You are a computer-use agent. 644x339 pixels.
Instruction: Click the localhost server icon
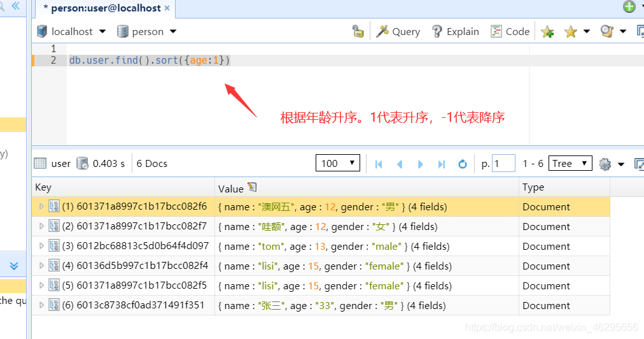pos(42,31)
